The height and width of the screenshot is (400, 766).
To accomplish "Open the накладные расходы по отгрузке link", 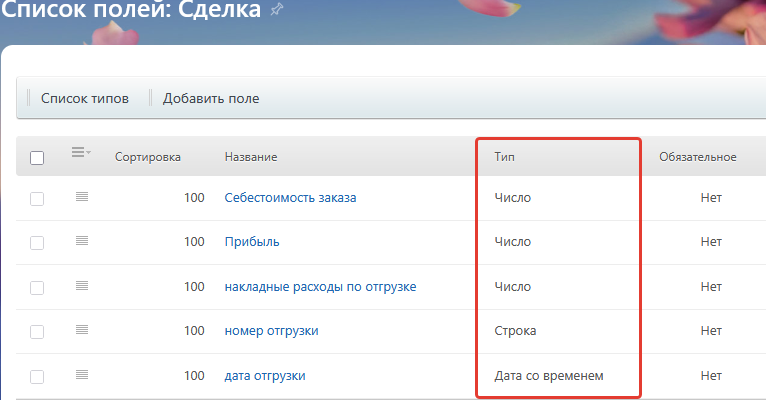I will 320,287.
